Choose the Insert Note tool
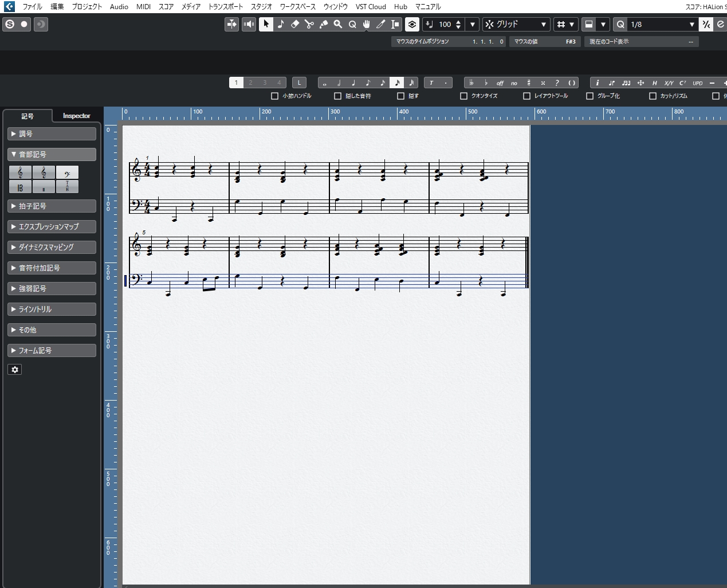Image resolution: width=727 pixels, height=588 pixels. pyautogui.click(x=281, y=24)
